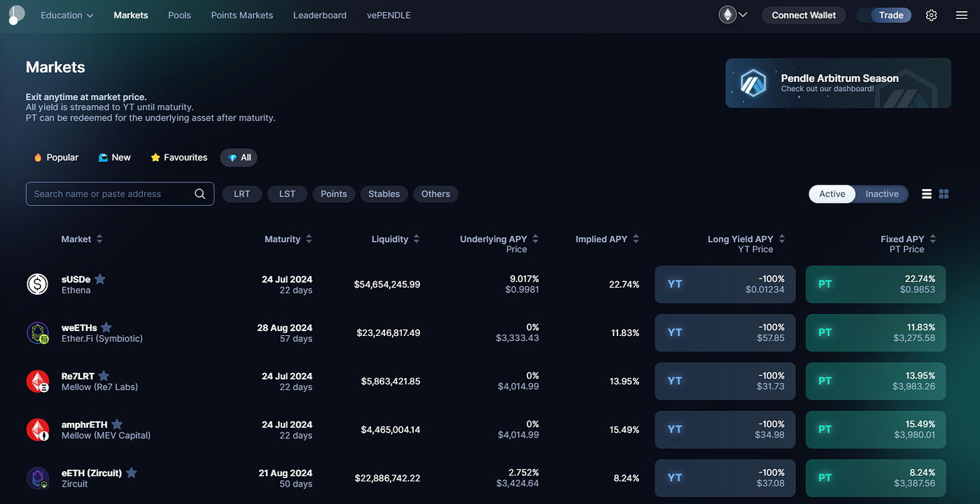The image size is (980, 504).
Task: Click the amphrETH token icon
Action: pos(37,429)
